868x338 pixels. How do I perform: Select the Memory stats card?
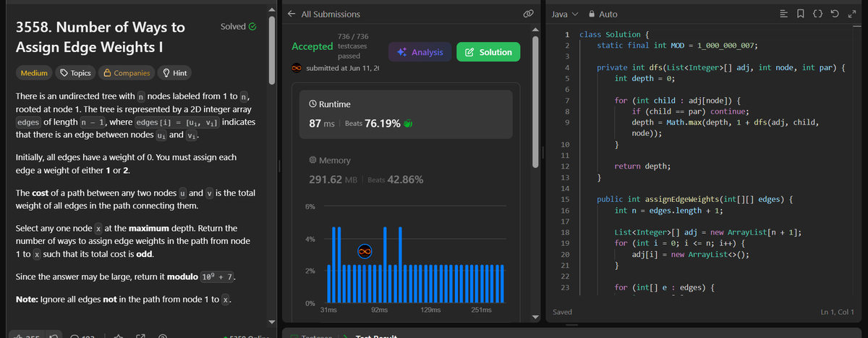[406, 172]
